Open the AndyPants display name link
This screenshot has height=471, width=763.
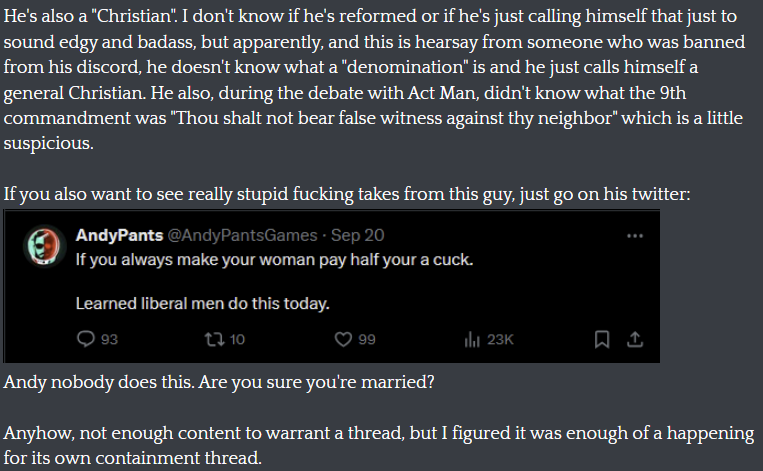pos(119,236)
